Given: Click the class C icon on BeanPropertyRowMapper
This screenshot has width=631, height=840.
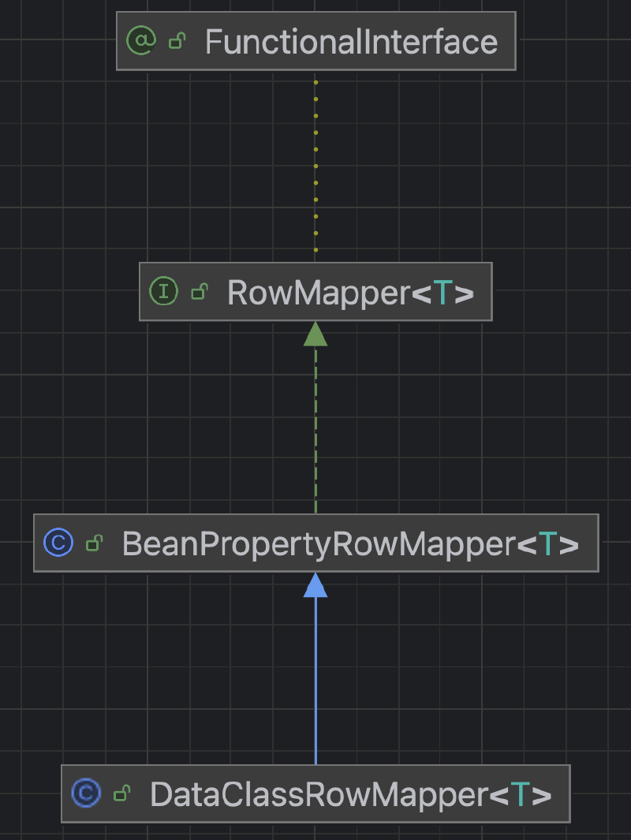Looking at the screenshot, I should point(58,542).
